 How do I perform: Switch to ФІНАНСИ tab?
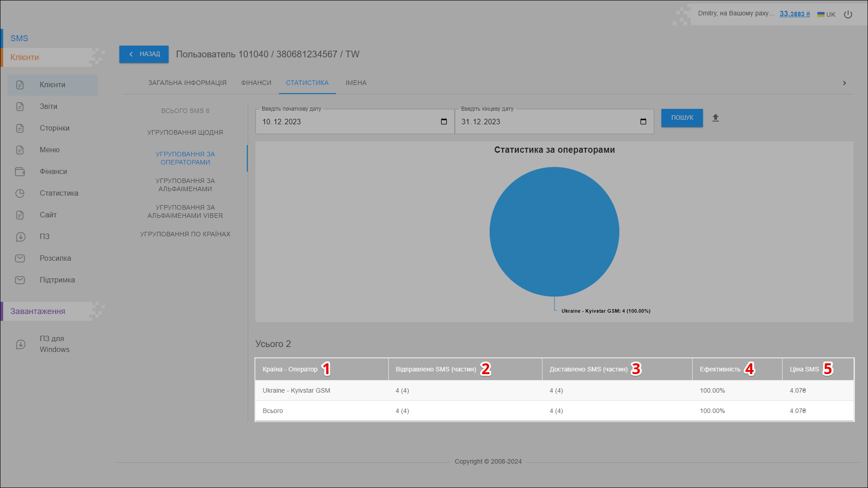[x=256, y=83]
